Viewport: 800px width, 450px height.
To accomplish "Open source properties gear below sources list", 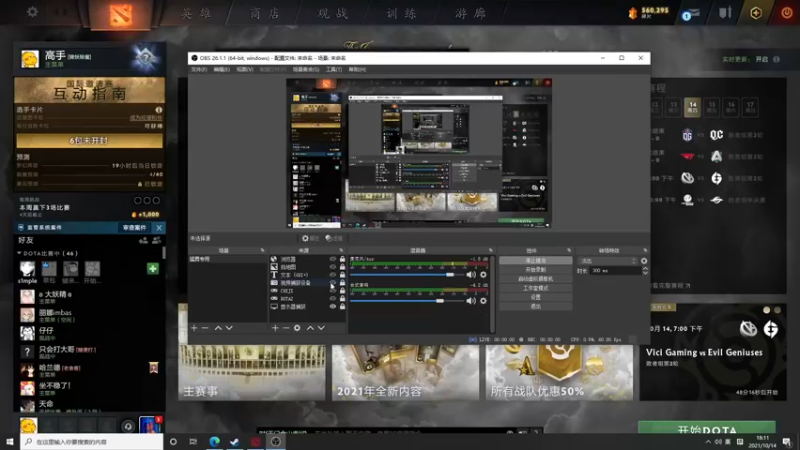I will [297, 328].
